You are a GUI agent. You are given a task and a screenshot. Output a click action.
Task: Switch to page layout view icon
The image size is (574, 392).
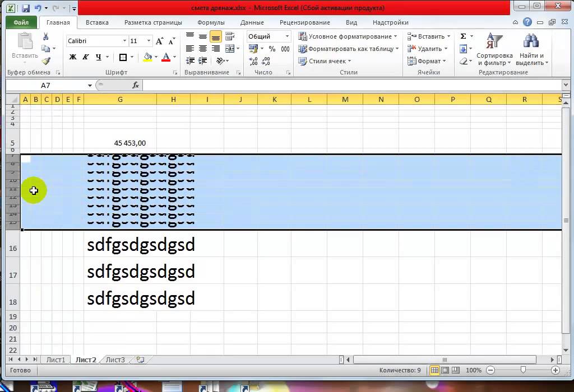pos(445,370)
